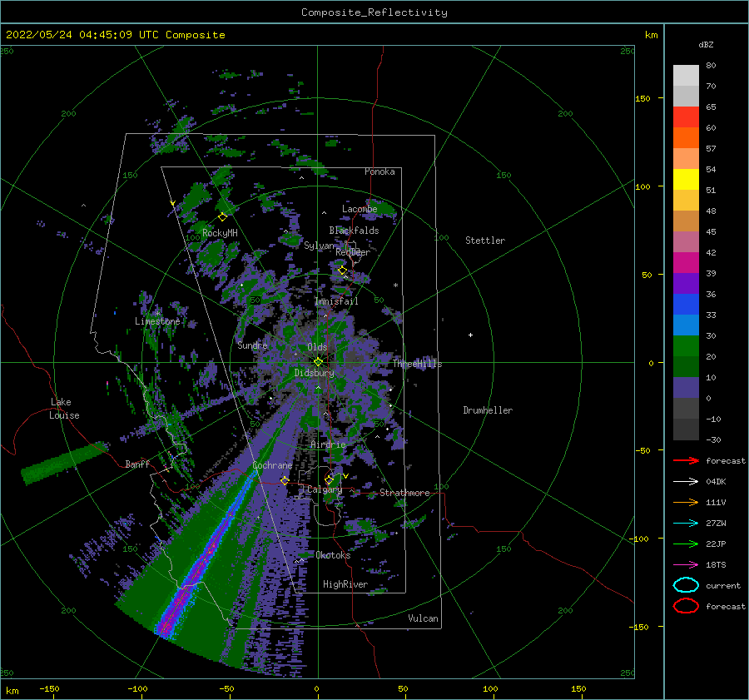Click the yellow diamond marker near RockyMH
This screenshot has width=749, height=700.
[222, 217]
